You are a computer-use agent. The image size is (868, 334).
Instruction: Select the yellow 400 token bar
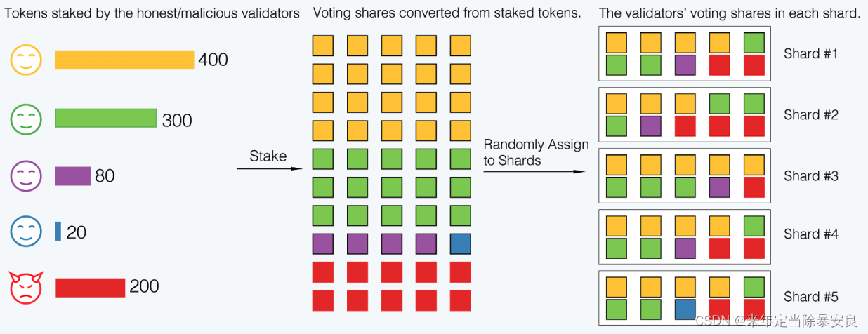(124, 60)
